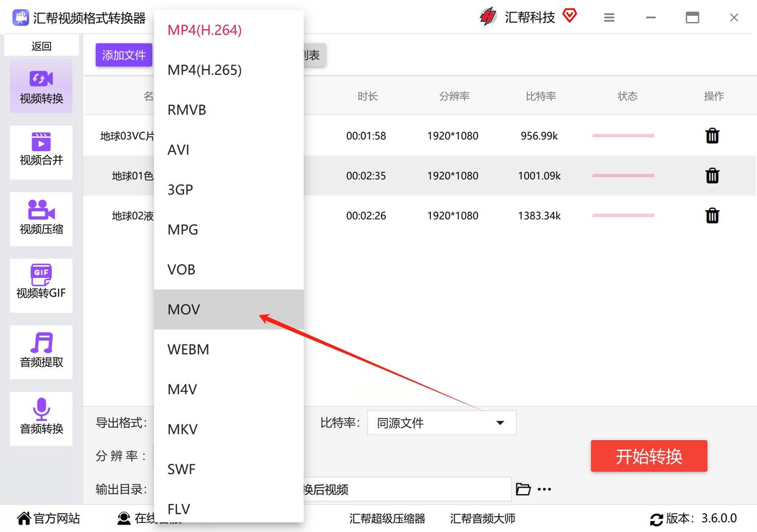Delete the 00:02:35 video row
Image resolution: width=757 pixels, height=532 pixels.
point(713,176)
